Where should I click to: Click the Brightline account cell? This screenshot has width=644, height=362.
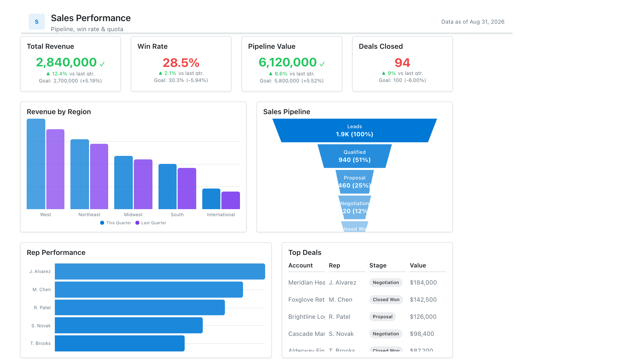pyautogui.click(x=307, y=317)
